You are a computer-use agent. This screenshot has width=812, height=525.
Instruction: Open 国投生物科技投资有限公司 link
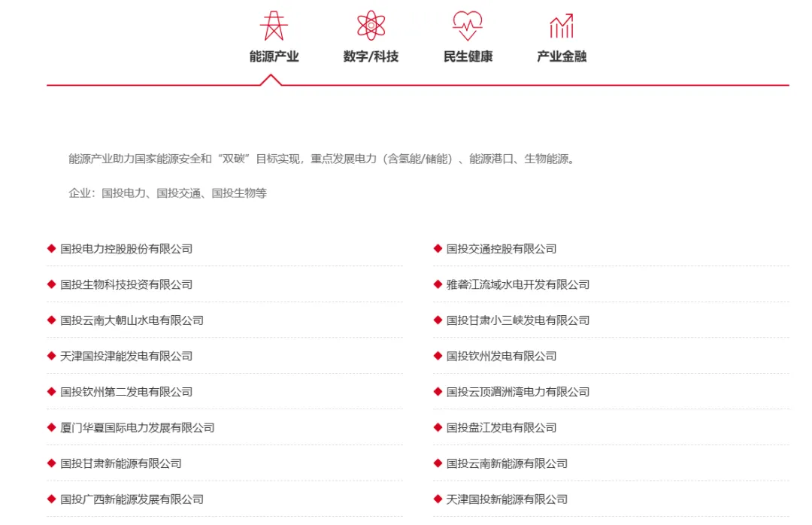pos(126,284)
